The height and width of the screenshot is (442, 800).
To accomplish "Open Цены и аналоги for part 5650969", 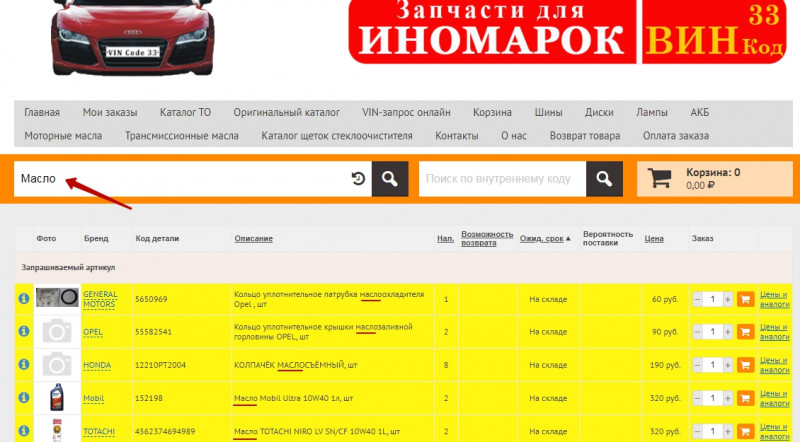I will coord(774,299).
